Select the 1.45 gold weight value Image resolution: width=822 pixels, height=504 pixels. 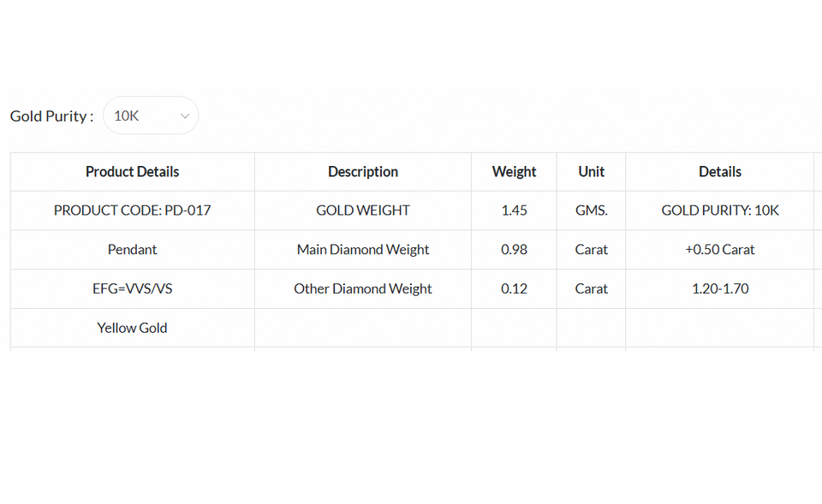pyautogui.click(x=514, y=210)
